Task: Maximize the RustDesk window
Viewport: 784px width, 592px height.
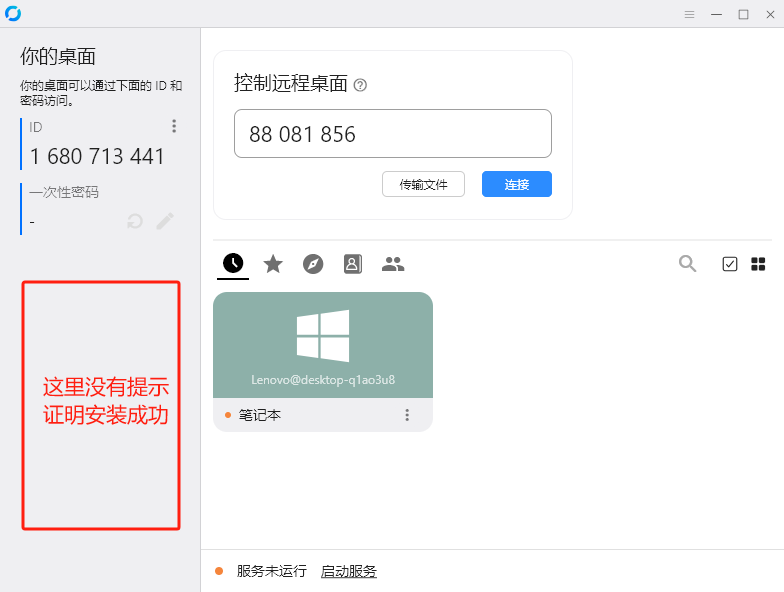Action: click(744, 14)
